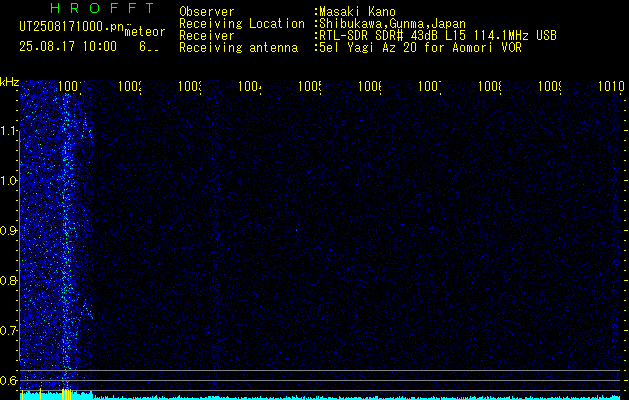Click the 0.9 frequency axis label
Image resolution: width=629 pixels, height=400 pixels.
point(9,231)
